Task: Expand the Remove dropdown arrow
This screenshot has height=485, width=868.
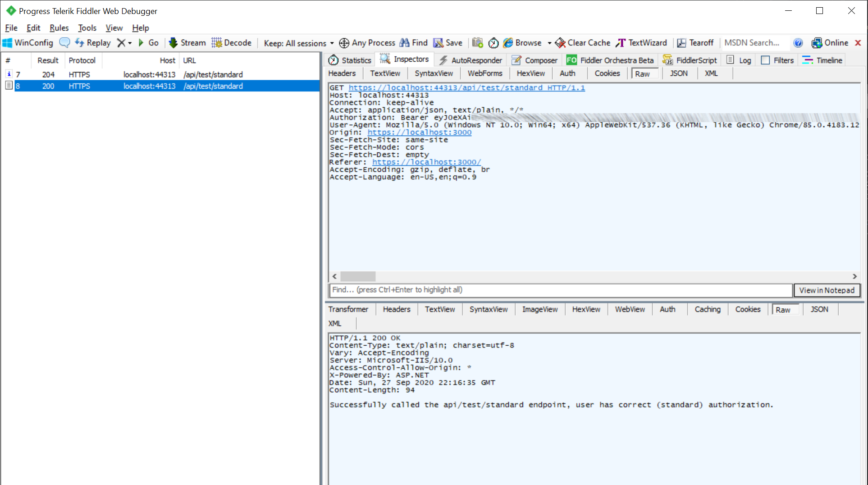Action: click(x=130, y=43)
